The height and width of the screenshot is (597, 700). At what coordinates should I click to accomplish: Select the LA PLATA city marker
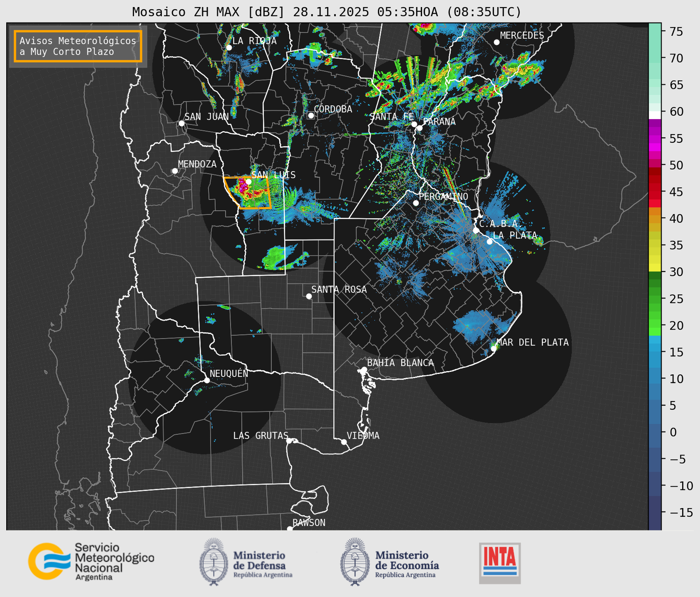tap(490, 242)
